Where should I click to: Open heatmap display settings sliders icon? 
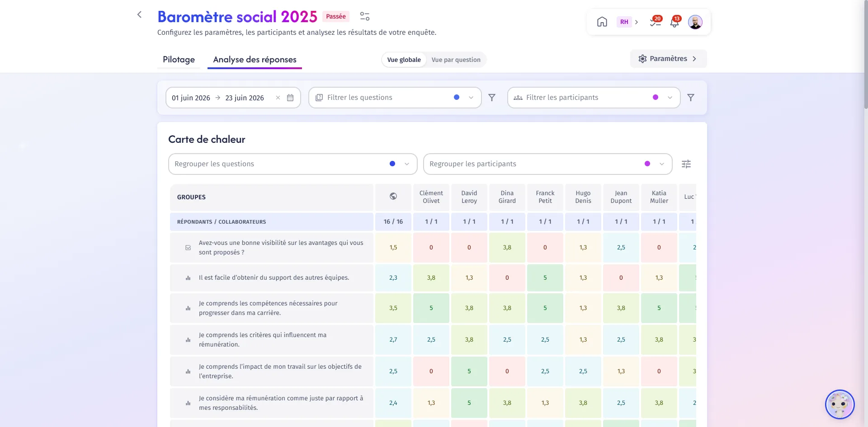(x=686, y=164)
